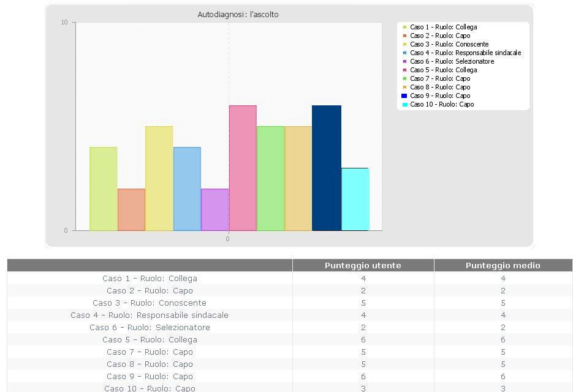
Task: Select table row Caso 6 - Ruolo: Selezionatore
Action: 289,327
